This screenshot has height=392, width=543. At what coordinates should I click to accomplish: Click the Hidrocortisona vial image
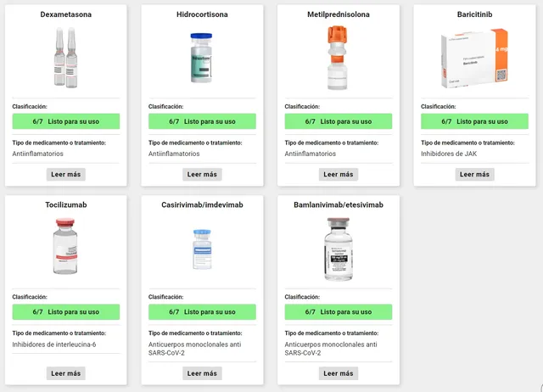(x=202, y=58)
